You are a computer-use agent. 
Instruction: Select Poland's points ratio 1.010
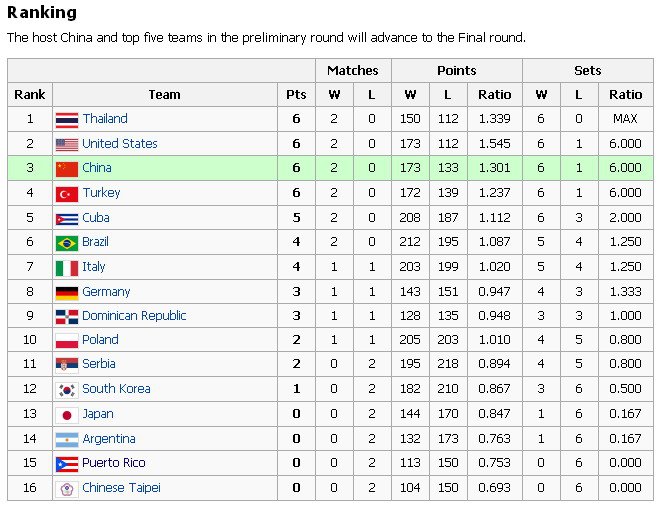coord(495,340)
